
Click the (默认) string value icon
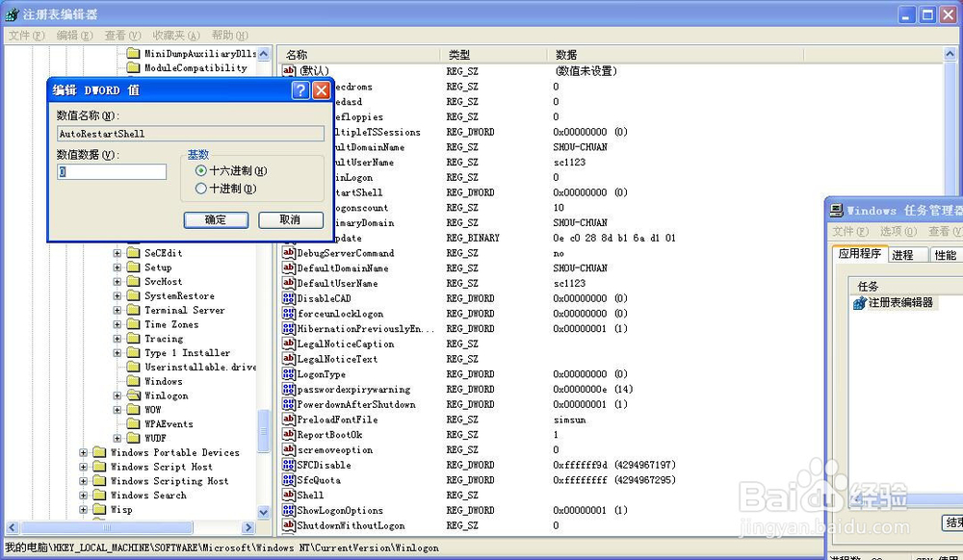[289, 70]
